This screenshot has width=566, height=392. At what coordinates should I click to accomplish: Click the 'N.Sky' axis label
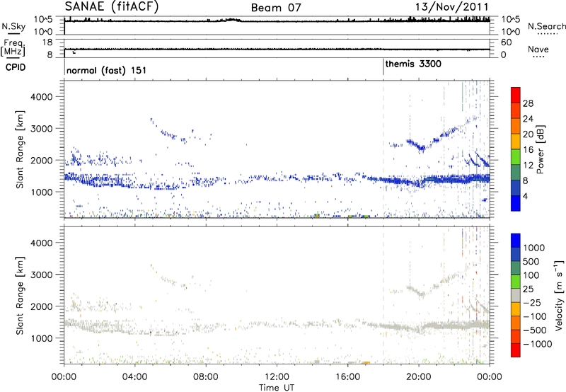point(13,26)
